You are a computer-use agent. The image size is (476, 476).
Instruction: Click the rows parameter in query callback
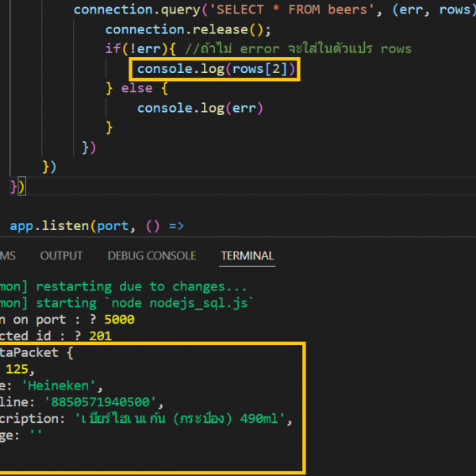pyautogui.click(x=456, y=10)
